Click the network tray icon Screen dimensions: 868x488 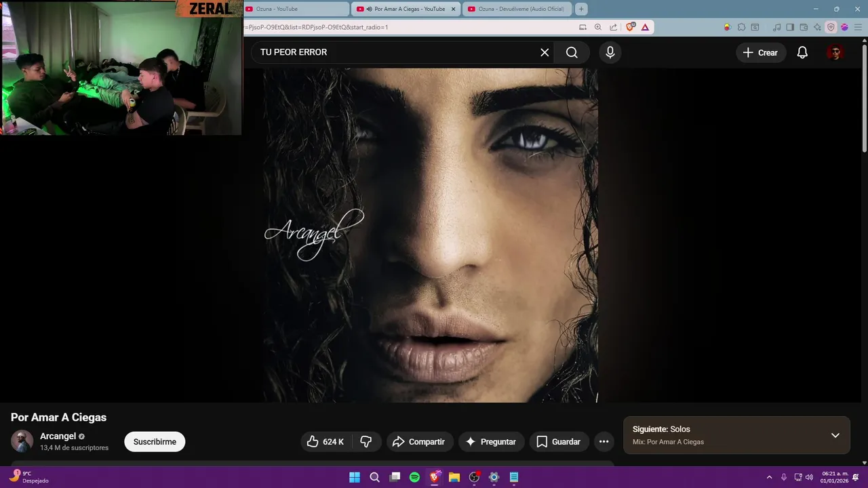(x=798, y=477)
